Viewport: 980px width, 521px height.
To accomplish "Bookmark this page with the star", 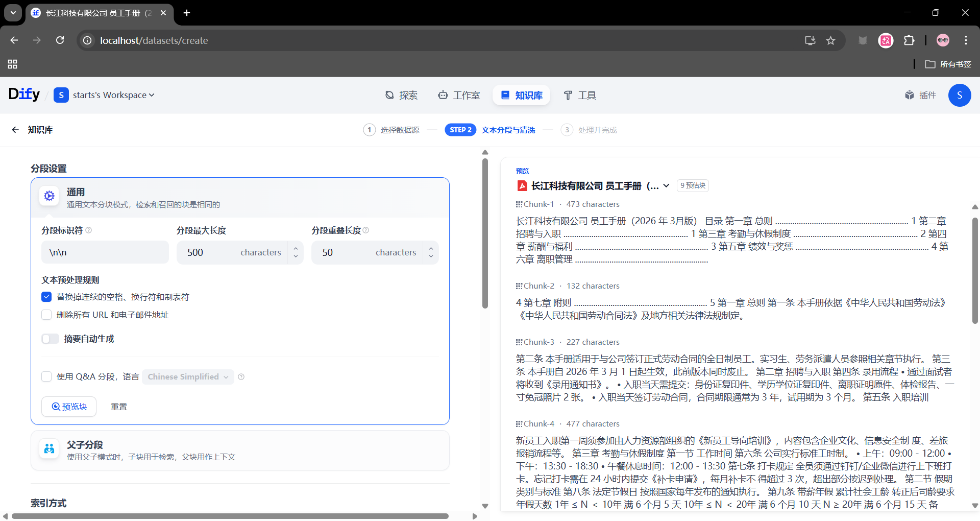I will click(x=830, y=40).
